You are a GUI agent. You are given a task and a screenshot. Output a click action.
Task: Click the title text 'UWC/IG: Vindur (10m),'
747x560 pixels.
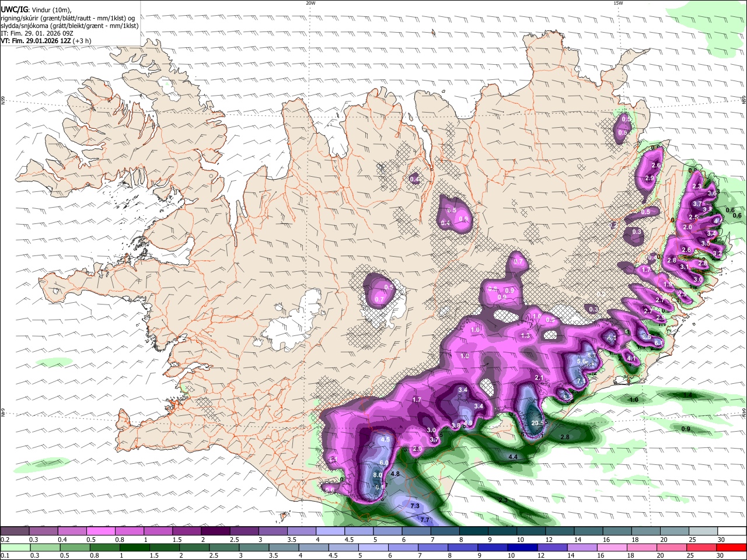coord(37,9)
